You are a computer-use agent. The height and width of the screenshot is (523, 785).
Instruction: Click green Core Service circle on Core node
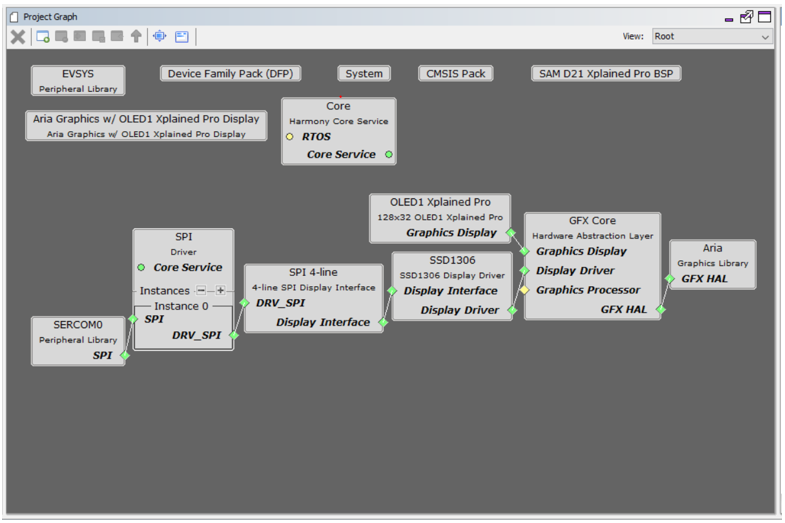click(389, 154)
